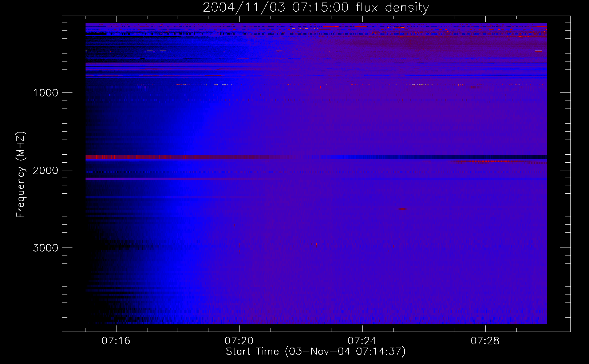
Task: Click the purple horizontal line just below 2000 MHz
Action: coord(316,179)
